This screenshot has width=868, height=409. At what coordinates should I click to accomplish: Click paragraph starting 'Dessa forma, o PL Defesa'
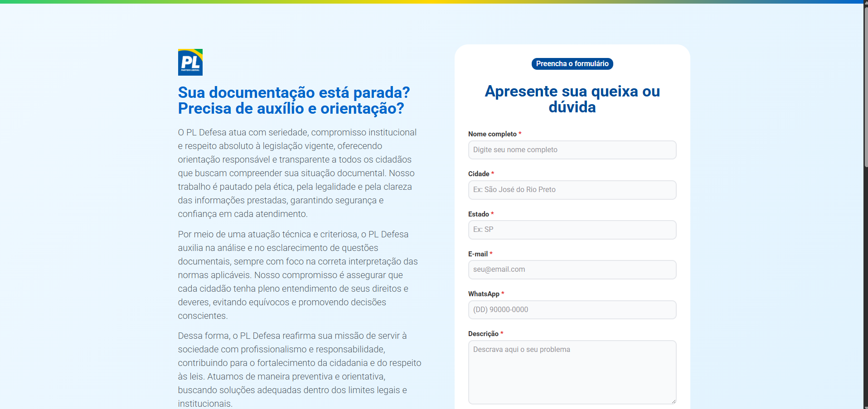click(x=300, y=370)
